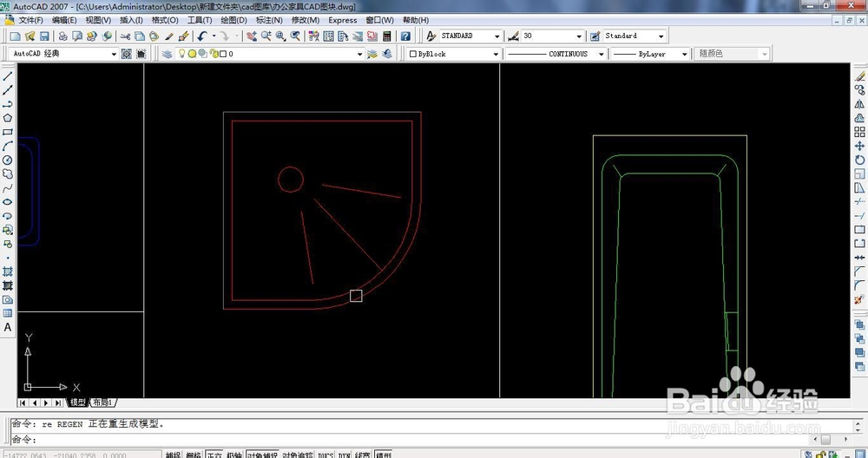Toggle 栅格 grid display in status bar
Viewport: 868px width, 458px height.
coord(194,455)
